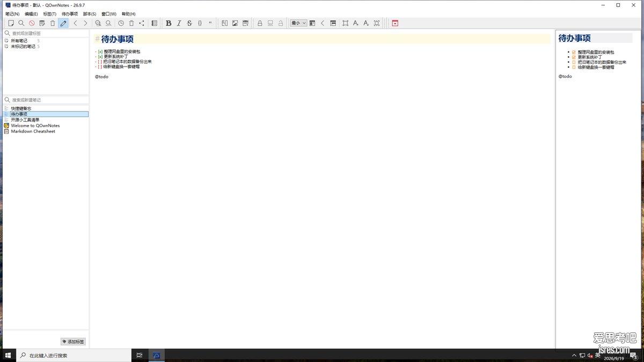This screenshot has height=362, width=644.
Task: Select 未标记的笔记 in tag tree
Action: point(23,46)
